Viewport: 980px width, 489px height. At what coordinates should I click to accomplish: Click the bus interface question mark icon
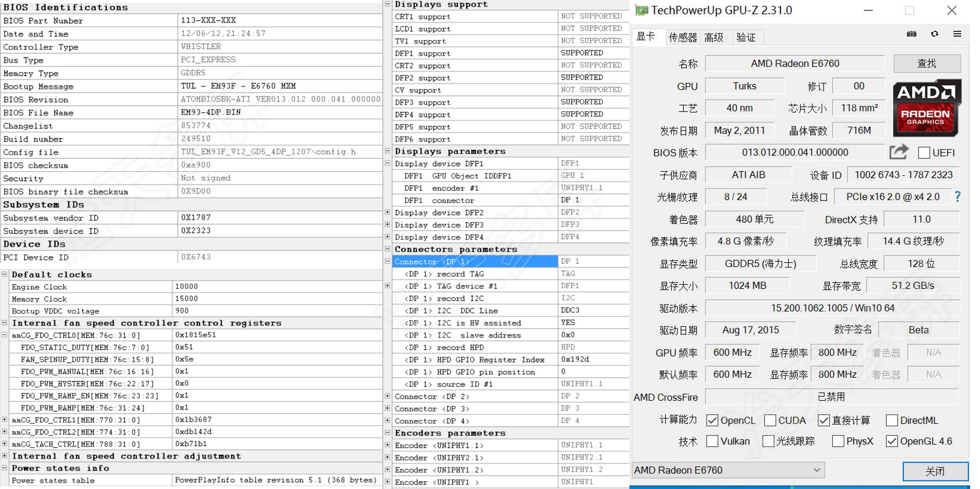958,197
